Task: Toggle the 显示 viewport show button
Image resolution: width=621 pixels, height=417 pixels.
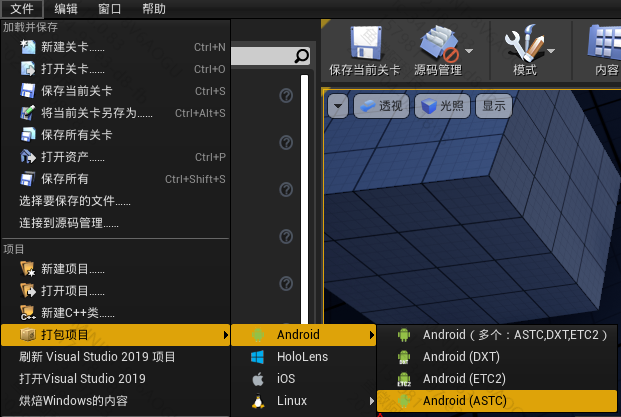Action: [x=494, y=105]
